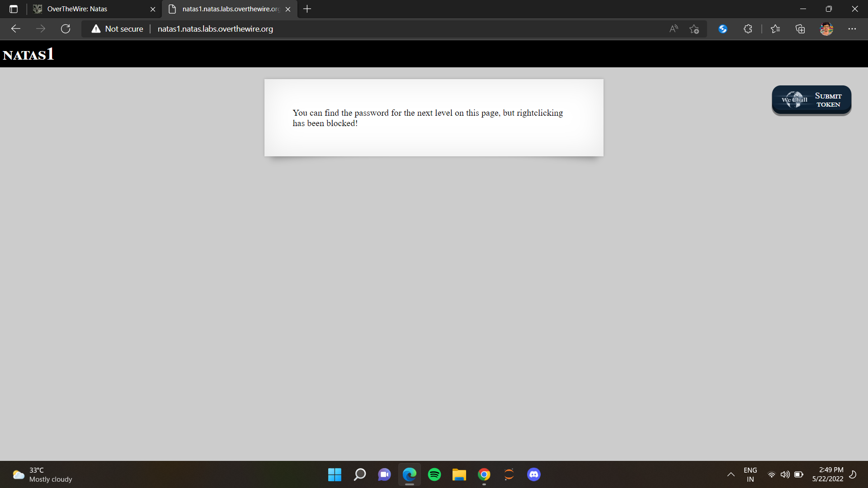Image resolution: width=868 pixels, height=488 pixels.
Task: Switch to OverTheWire: Natas tab
Action: click(90, 9)
